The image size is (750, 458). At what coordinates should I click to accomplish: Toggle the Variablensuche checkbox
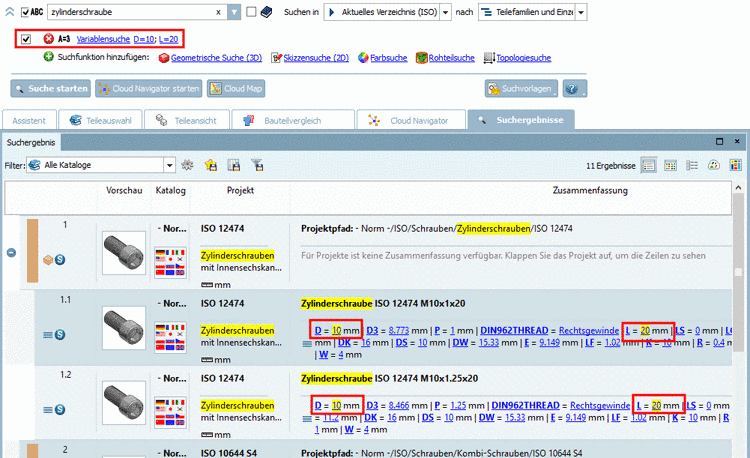pos(26,39)
